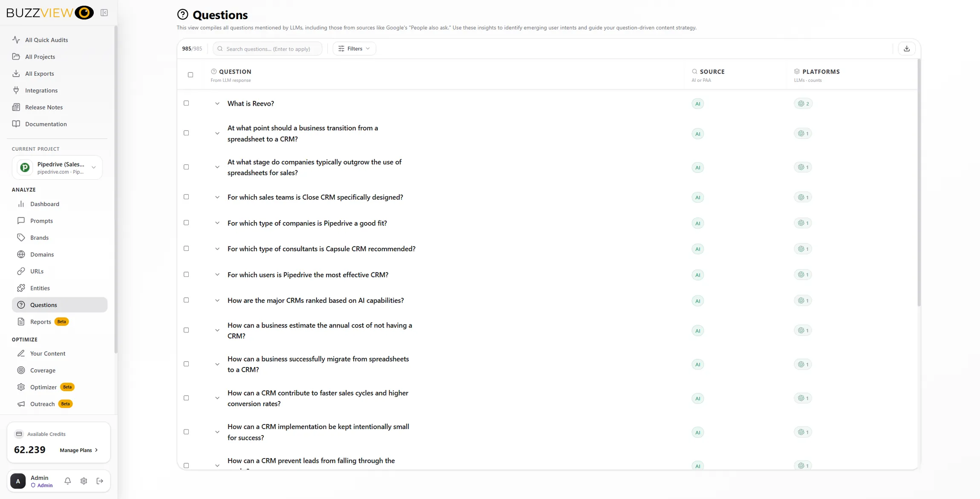Screen dimensions: 980x499
Task: Open notifications bell icon
Action: [x=67, y=481]
